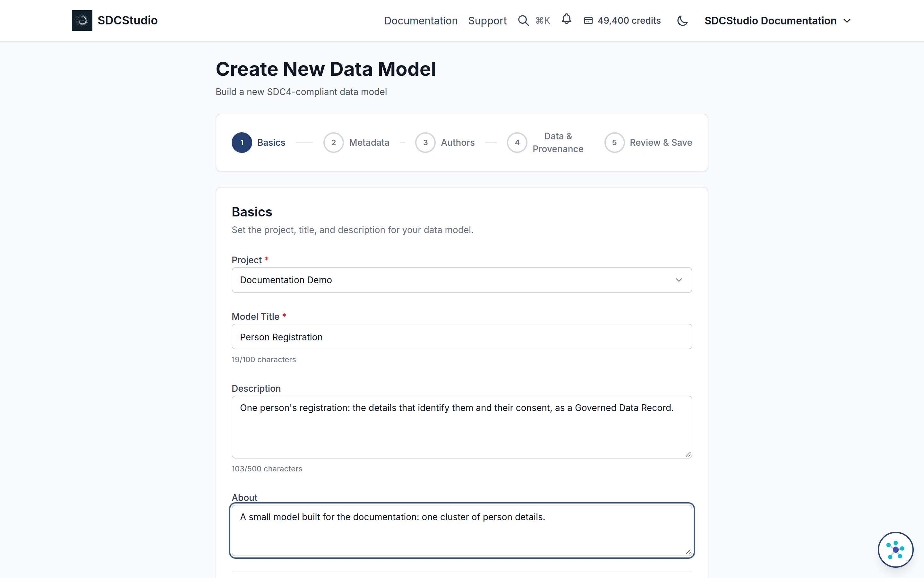
Task: Toggle dark mode moon icon
Action: point(682,21)
